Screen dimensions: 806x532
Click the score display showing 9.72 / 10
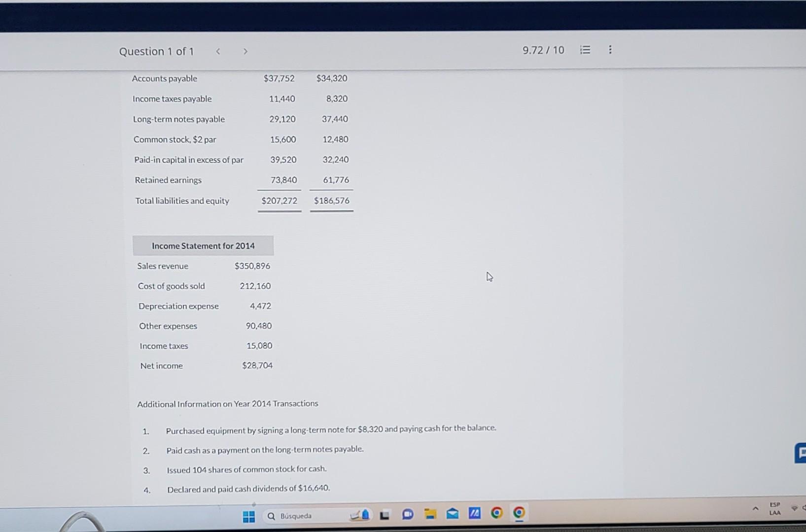coord(543,50)
